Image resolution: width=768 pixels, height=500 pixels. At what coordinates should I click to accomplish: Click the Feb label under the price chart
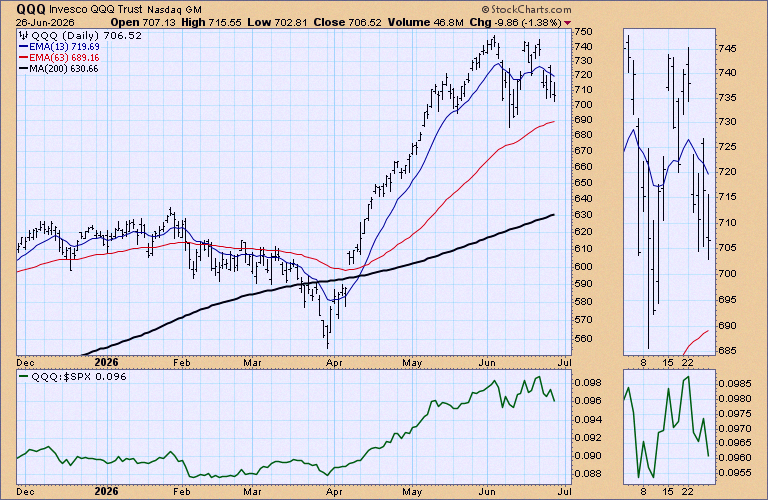tap(181, 363)
